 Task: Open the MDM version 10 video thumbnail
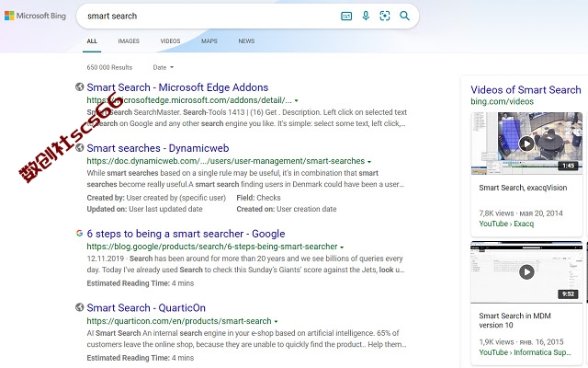[526, 272]
